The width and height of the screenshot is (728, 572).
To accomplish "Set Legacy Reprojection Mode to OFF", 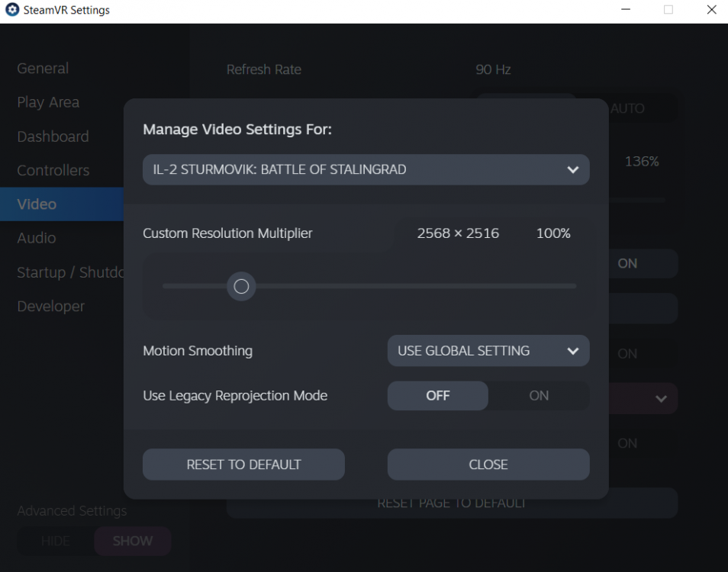I will coord(438,396).
